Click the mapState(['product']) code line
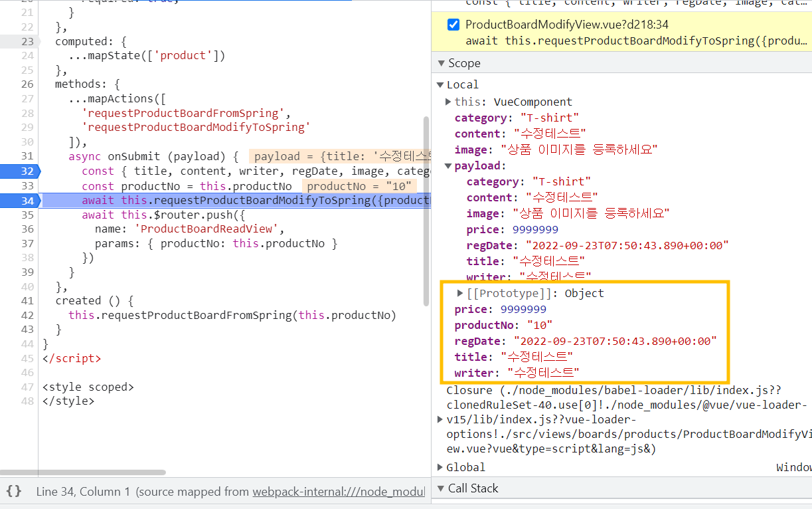812x509 pixels. (x=147, y=56)
